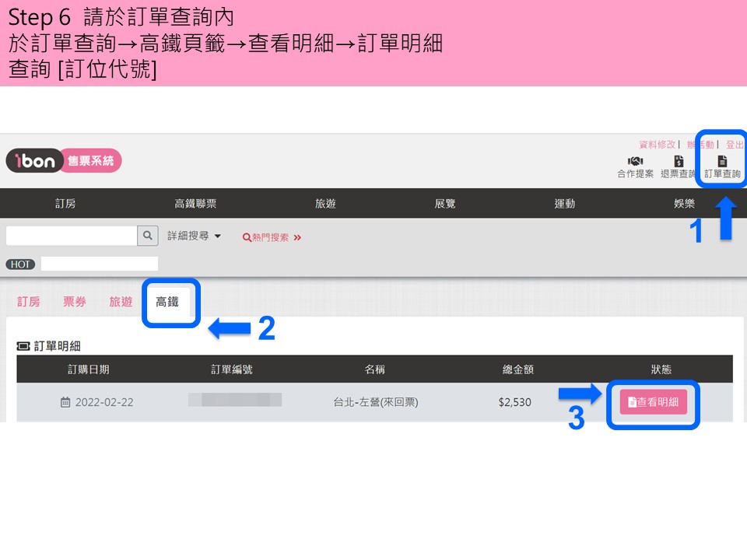Click the 查看明細 button
Screen dimensions: 747x560
coord(653,402)
